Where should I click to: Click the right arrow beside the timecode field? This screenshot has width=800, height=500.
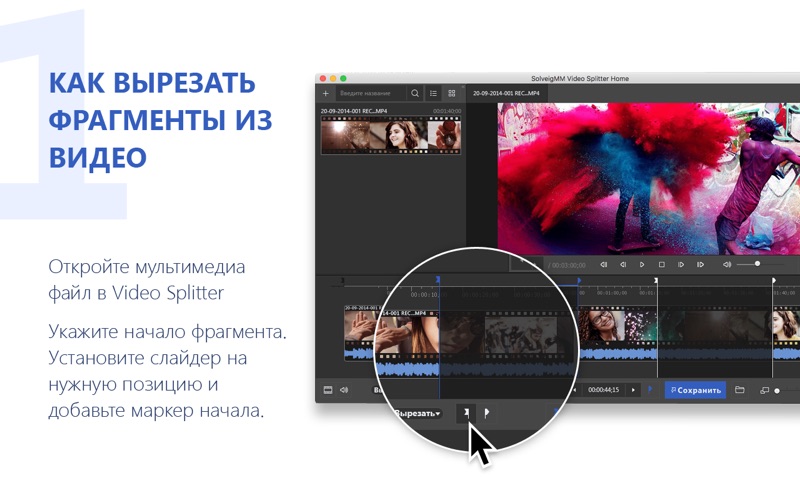[633, 390]
